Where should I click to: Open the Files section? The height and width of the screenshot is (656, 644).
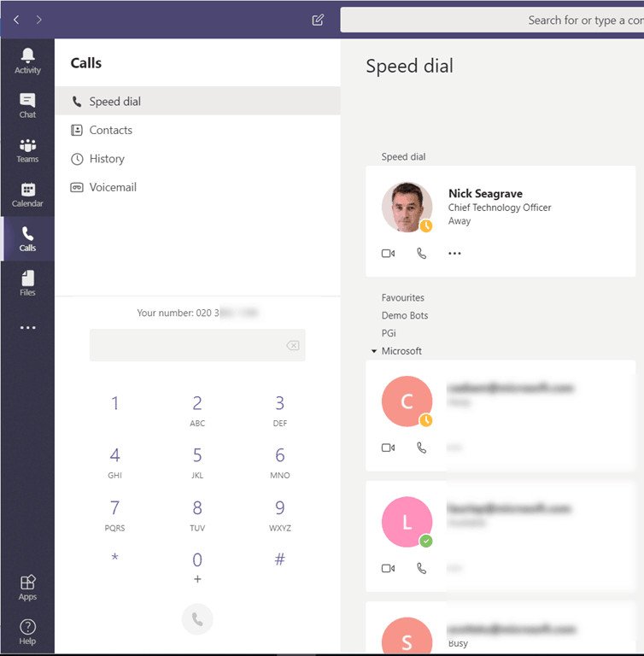pyautogui.click(x=27, y=284)
